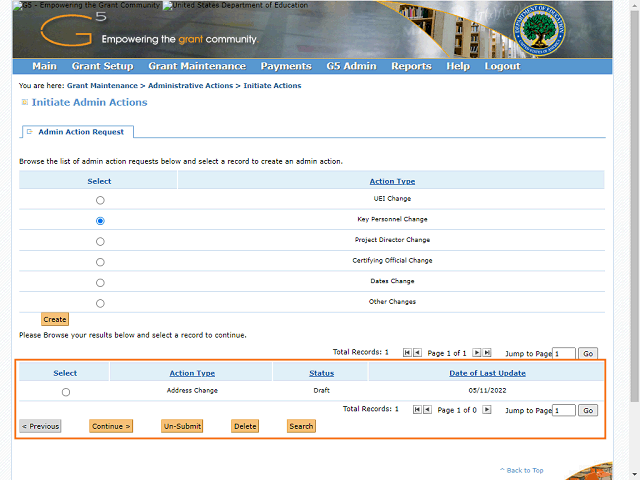Open the Payments menu
The height and width of the screenshot is (480, 640).
(x=286, y=66)
